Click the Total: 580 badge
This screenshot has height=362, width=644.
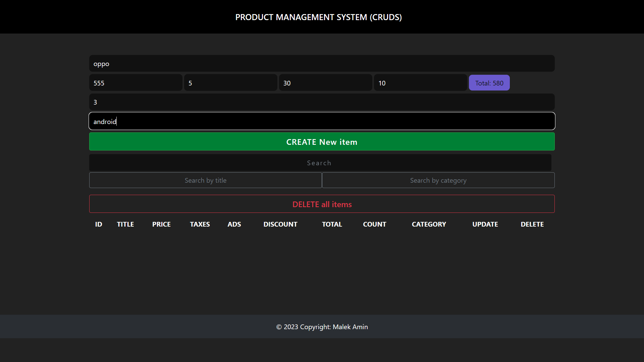tap(489, 83)
